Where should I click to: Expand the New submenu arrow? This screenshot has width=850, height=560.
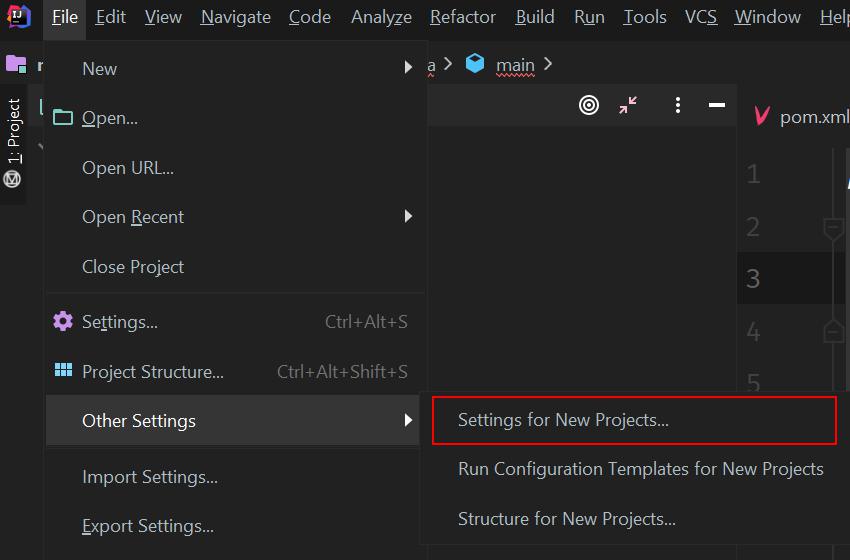point(408,67)
